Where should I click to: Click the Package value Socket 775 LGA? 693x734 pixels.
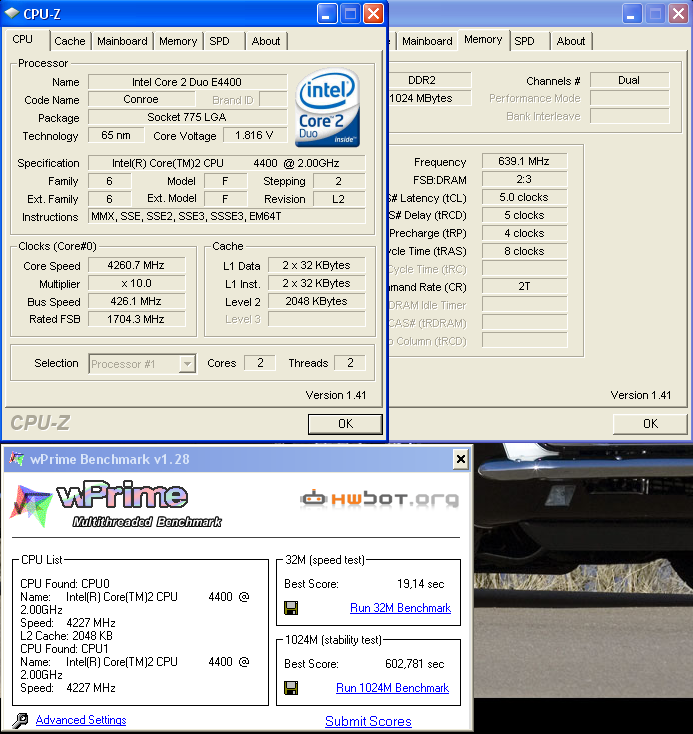tap(187, 117)
